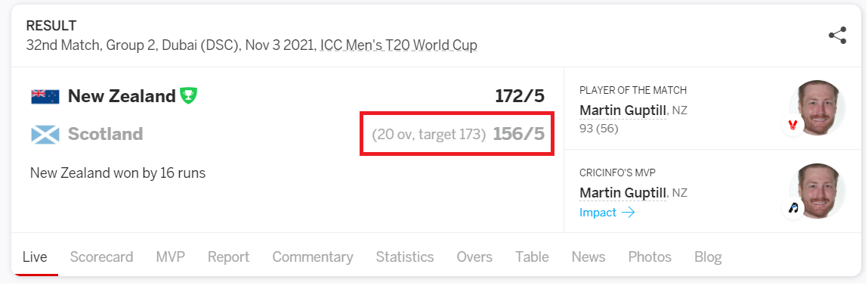The height and width of the screenshot is (286, 868).
Task: Select the Statistics tab
Action: (405, 257)
